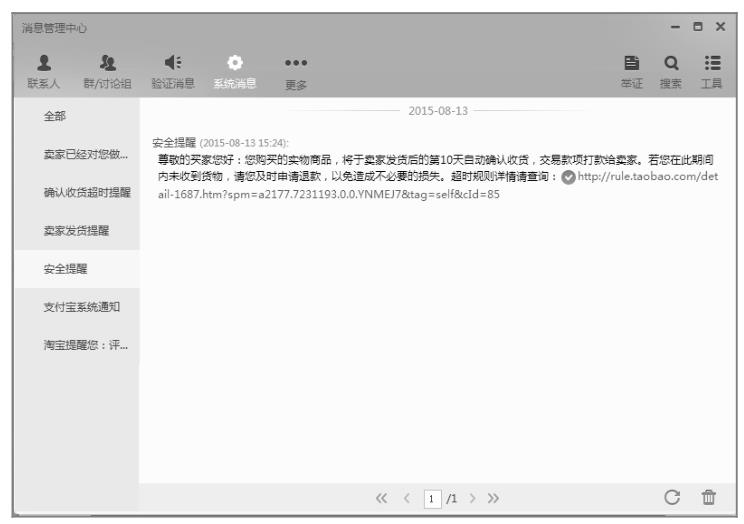Go to next page arrow
The image size is (744, 524).
pyautogui.click(x=472, y=498)
